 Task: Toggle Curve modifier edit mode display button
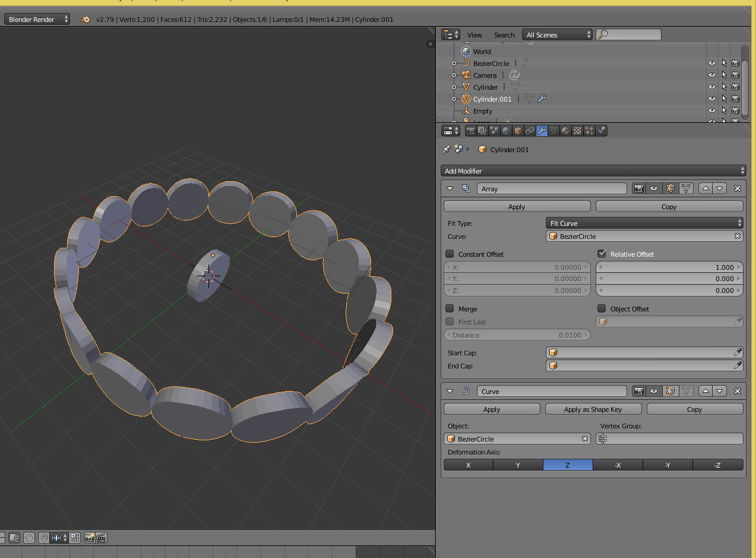click(670, 391)
